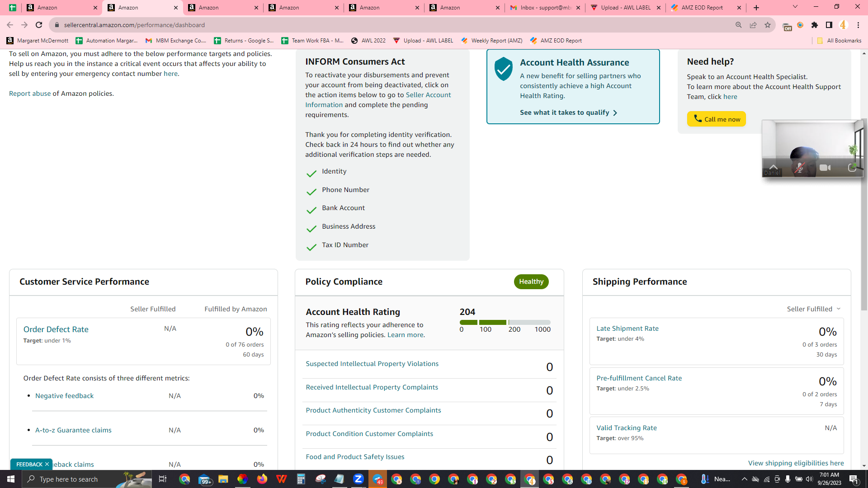The image size is (868, 488).
Task: Click the Account Health Assurance shield icon
Action: (503, 69)
